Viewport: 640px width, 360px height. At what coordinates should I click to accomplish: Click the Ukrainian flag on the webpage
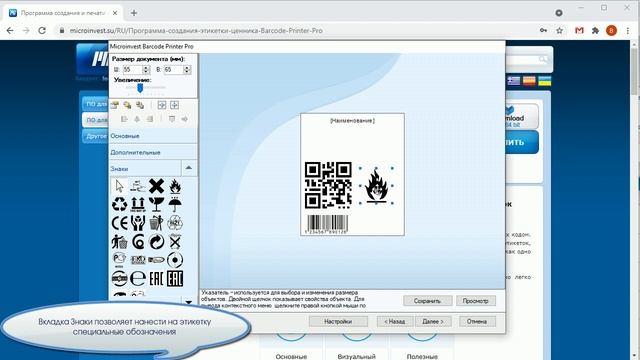[x=544, y=81]
